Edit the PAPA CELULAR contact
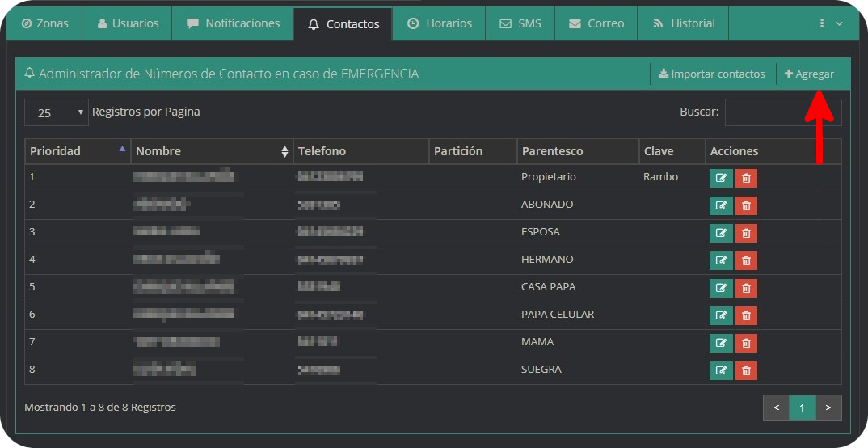868x448 pixels. click(x=721, y=315)
